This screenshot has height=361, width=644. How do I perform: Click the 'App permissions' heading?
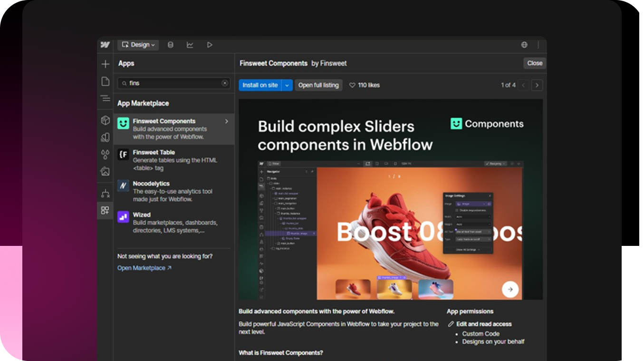pos(470,312)
